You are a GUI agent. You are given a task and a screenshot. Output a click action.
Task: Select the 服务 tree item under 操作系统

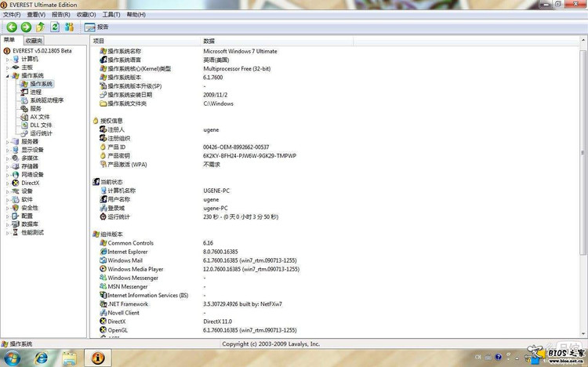pos(35,108)
